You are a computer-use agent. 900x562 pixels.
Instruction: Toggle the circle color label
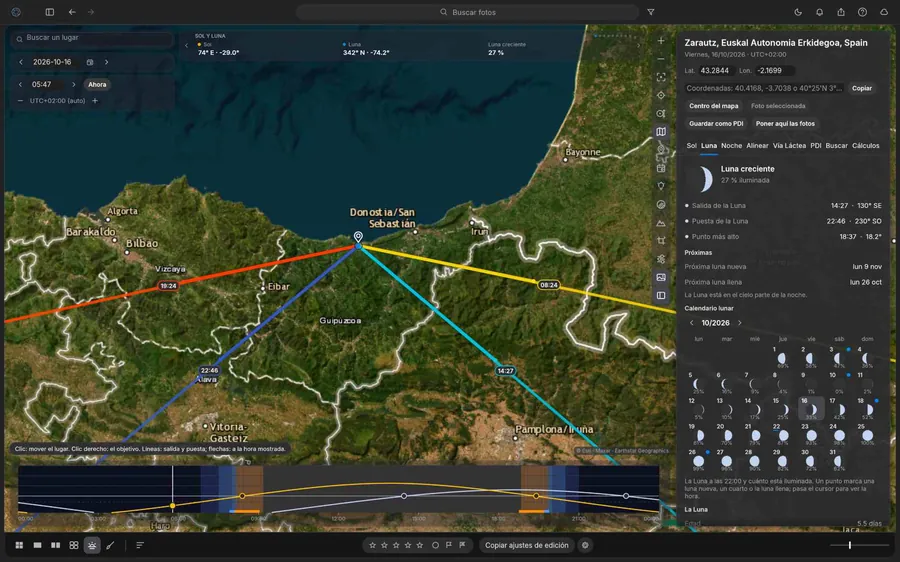[435, 545]
